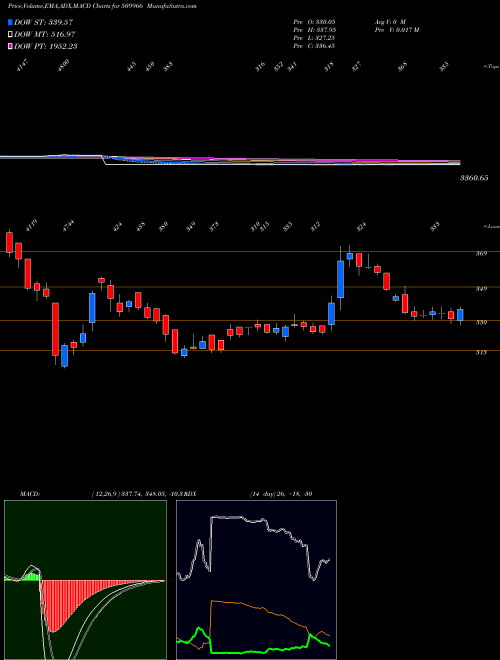Image resolution: width=500 pixels, height=660 pixels.
Task: Click the blue DOW ST legend square
Action: coord(10,22)
